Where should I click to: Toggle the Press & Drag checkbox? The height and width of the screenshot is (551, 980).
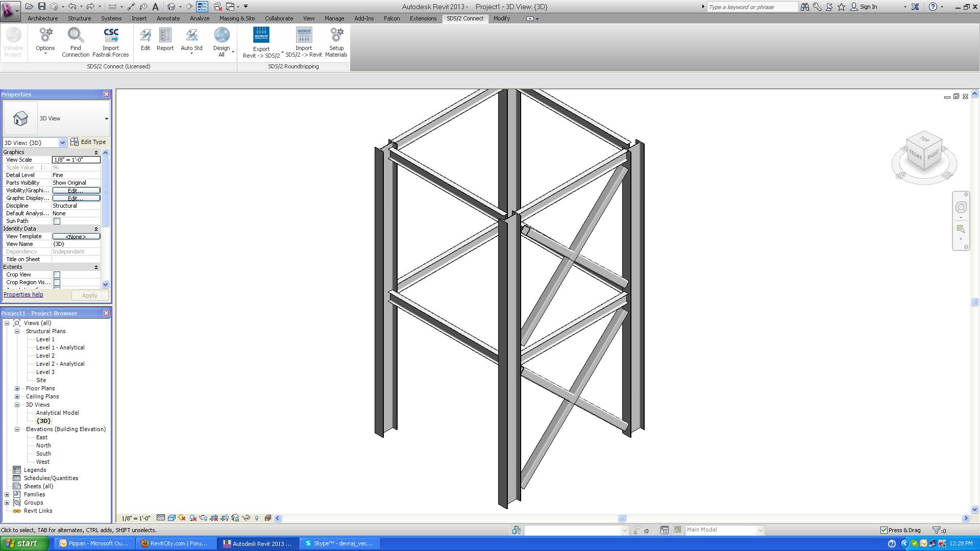point(884,530)
